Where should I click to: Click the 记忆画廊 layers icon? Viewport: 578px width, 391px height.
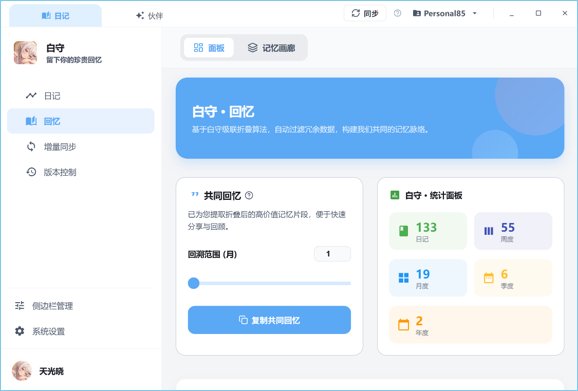coord(253,48)
